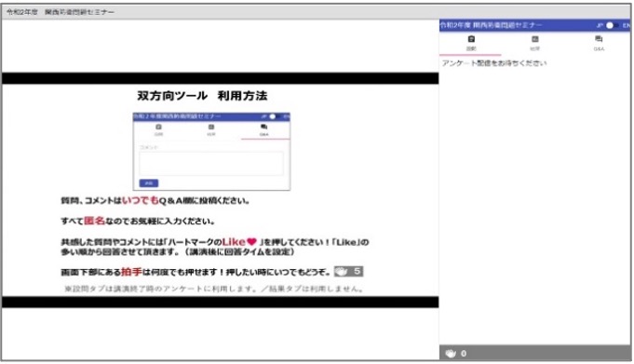
Task: Click the red '匿名' text on slide
Action: click(x=94, y=221)
